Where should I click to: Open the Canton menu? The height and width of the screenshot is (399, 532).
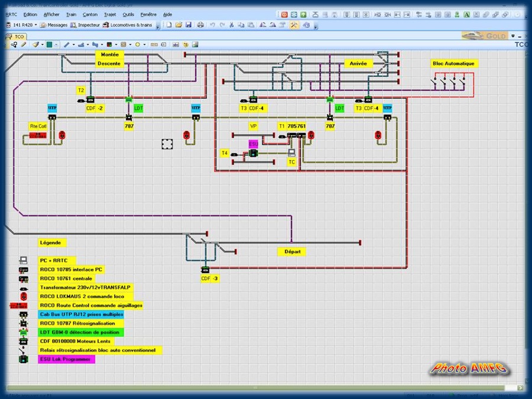90,15
